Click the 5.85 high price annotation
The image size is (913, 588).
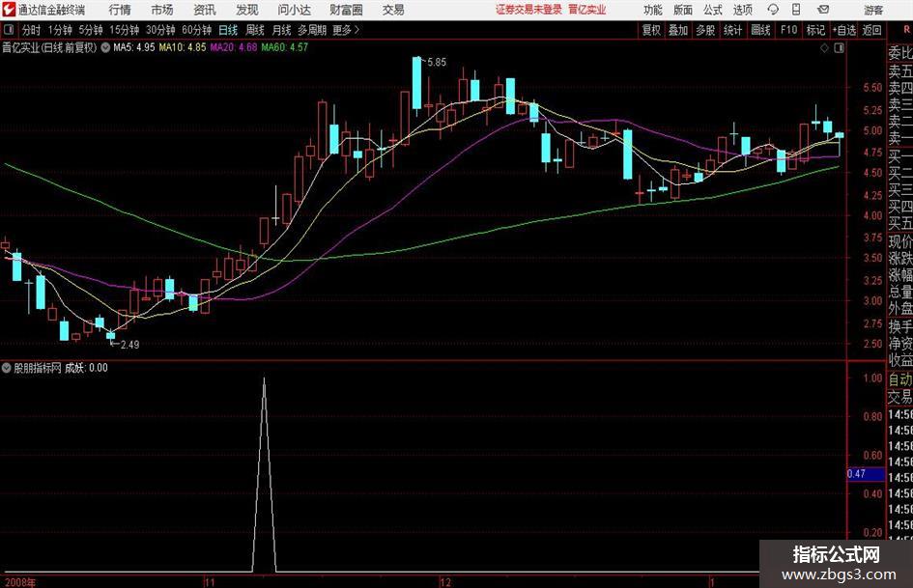pos(437,63)
